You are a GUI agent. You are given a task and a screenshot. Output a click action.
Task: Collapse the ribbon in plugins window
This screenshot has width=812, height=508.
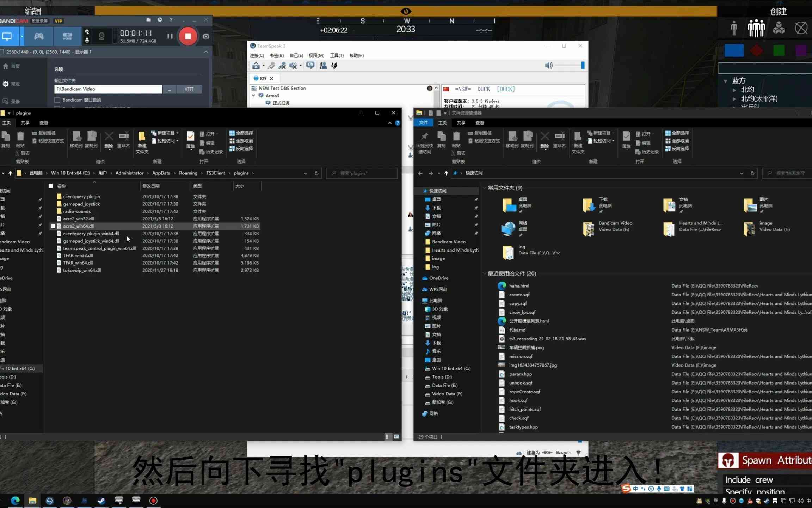coord(390,123)
